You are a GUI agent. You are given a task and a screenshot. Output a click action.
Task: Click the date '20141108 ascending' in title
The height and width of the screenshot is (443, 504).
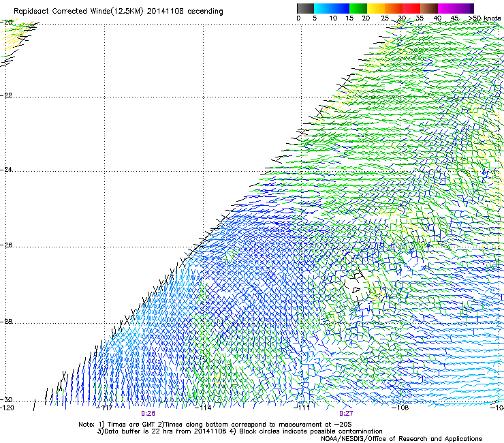coord(185,12)
